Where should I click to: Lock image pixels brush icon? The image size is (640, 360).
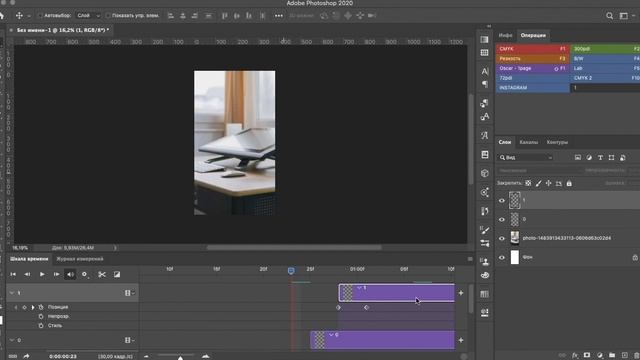[538, 183]
